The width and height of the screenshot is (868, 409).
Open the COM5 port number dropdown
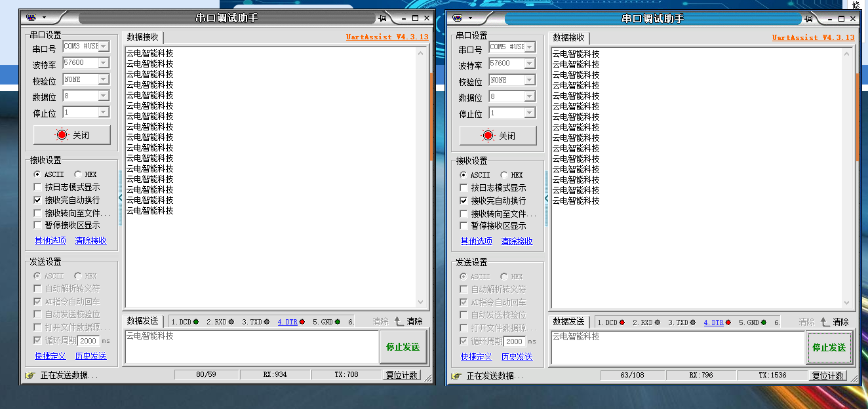pyautogui.click(x=530, y=47)
